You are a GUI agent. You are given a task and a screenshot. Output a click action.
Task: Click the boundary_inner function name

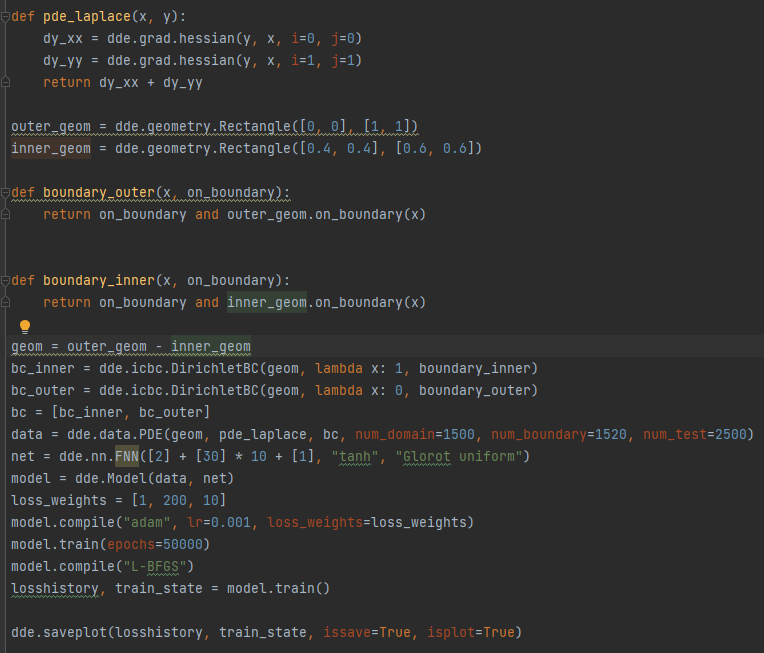(98, 281)
